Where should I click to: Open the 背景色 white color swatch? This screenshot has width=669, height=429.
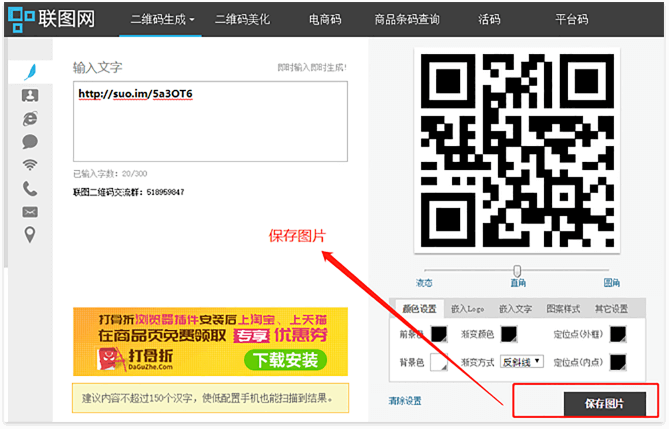439,362
